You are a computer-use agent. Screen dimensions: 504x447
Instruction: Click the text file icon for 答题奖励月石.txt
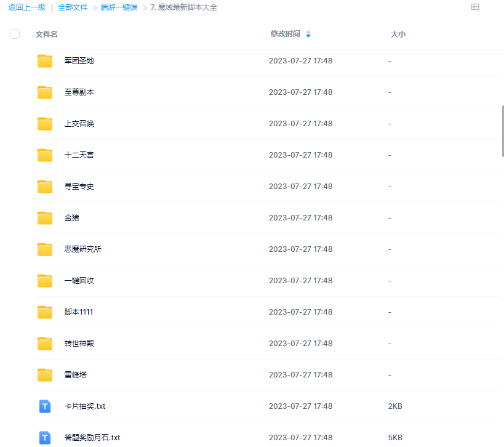45,438
